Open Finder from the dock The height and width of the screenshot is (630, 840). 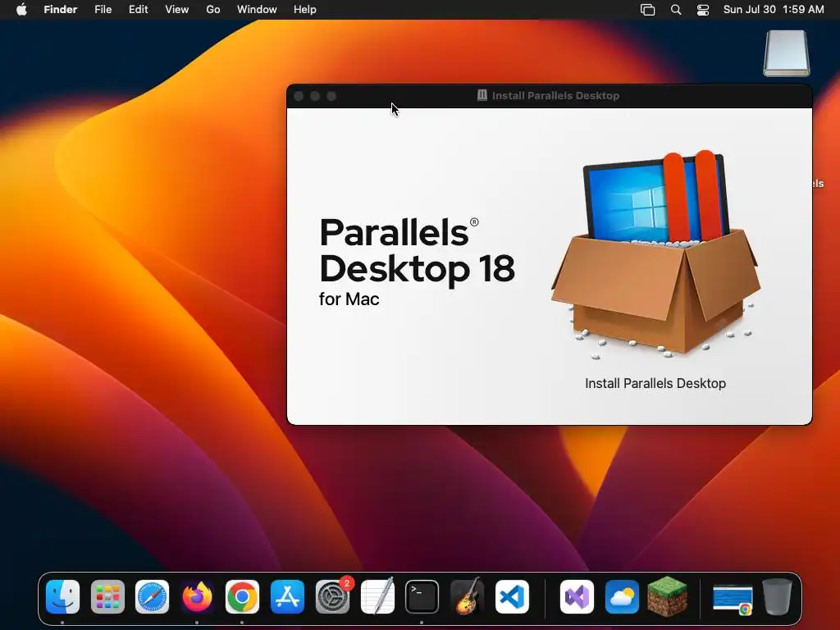(62, 596)
